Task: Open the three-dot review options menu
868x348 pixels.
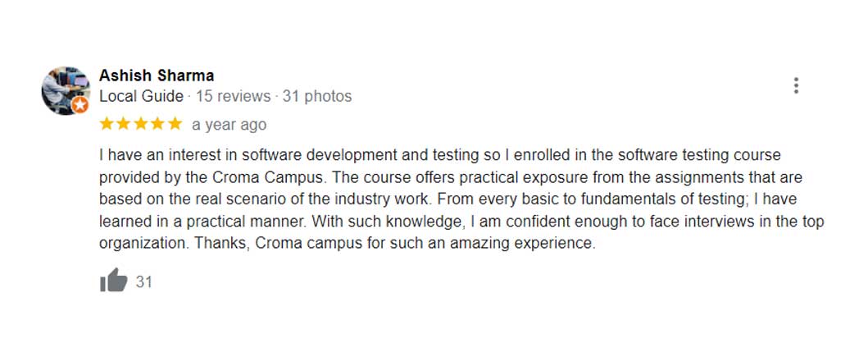Action: click(796, 85)
